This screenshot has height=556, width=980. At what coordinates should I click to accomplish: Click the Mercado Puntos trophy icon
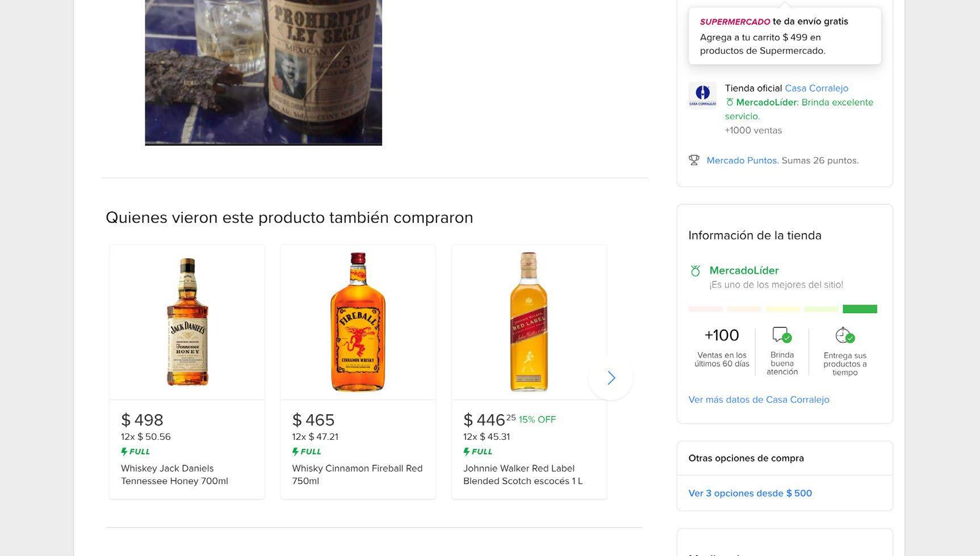coord(694,161)
